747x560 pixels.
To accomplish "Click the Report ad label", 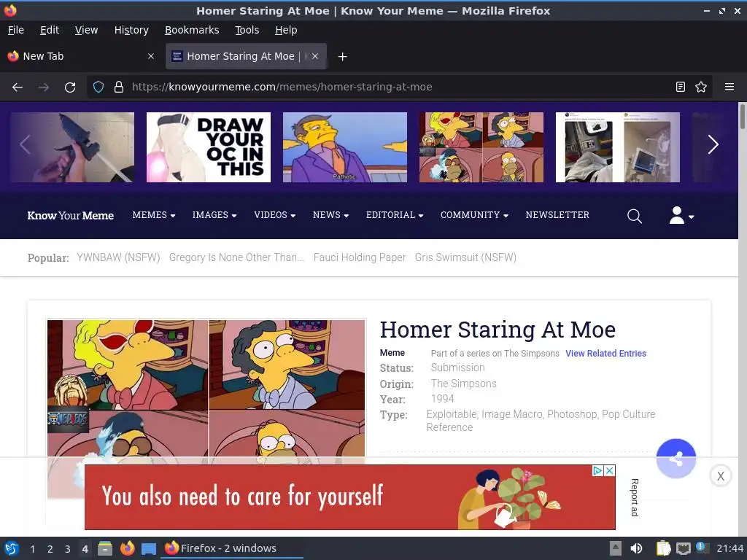I will click(x=634, y=497).
